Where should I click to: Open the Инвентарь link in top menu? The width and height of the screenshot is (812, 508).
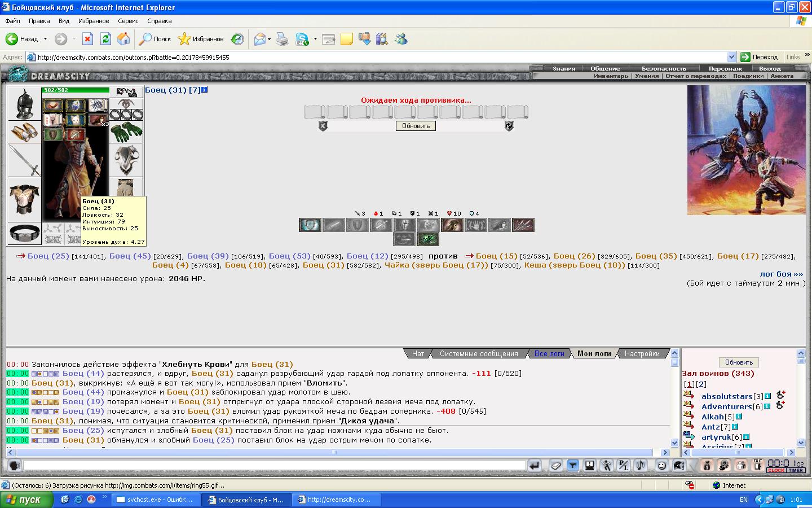[611, 76]
